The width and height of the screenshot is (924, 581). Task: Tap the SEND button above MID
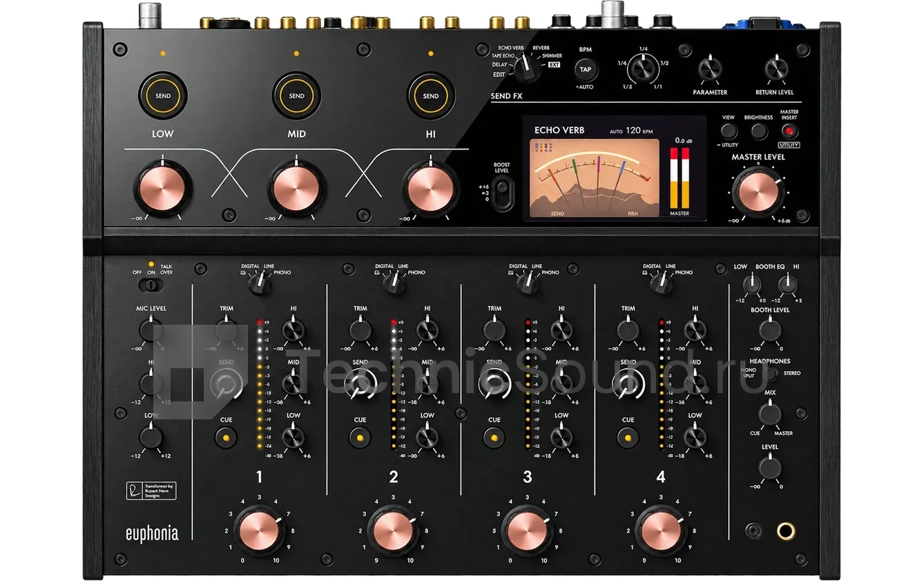(297, 96)
